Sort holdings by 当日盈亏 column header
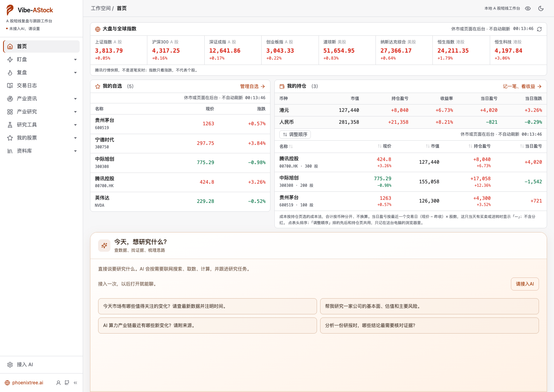 [531, 146]
